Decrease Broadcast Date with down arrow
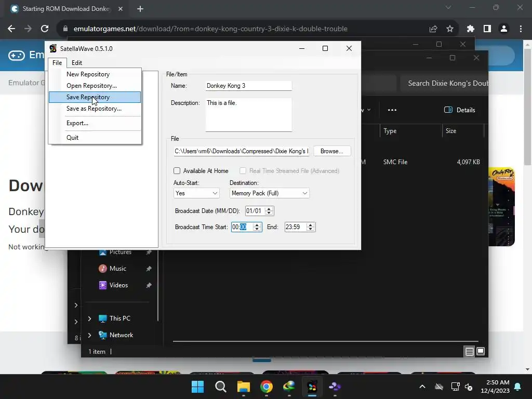This screenshot has height=399, width=532. click(x=269, y=213)
